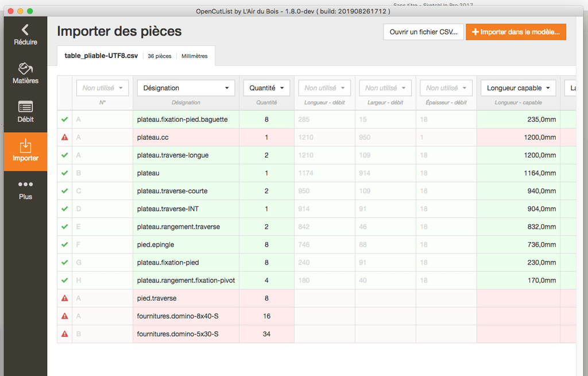Click the warning icon on the pied.traverse row
Screen dimensions: 588x376
click(x=64, y=298)
